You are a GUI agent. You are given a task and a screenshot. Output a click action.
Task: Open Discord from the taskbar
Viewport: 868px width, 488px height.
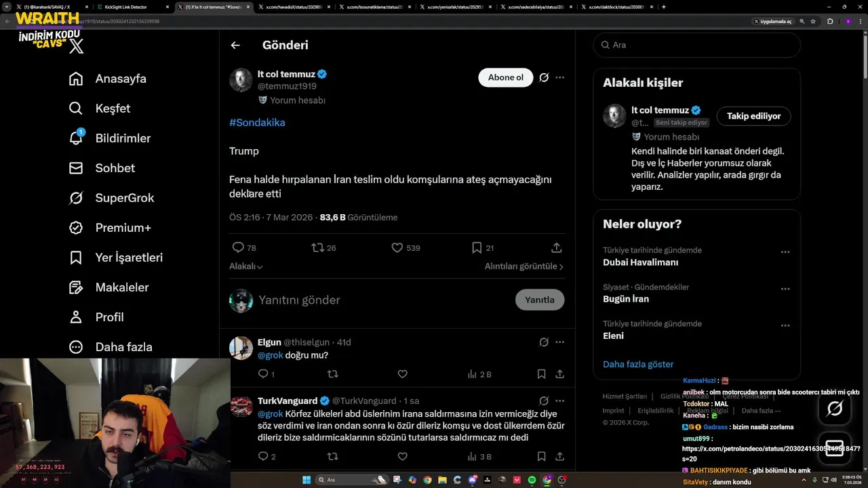point(473,480)
